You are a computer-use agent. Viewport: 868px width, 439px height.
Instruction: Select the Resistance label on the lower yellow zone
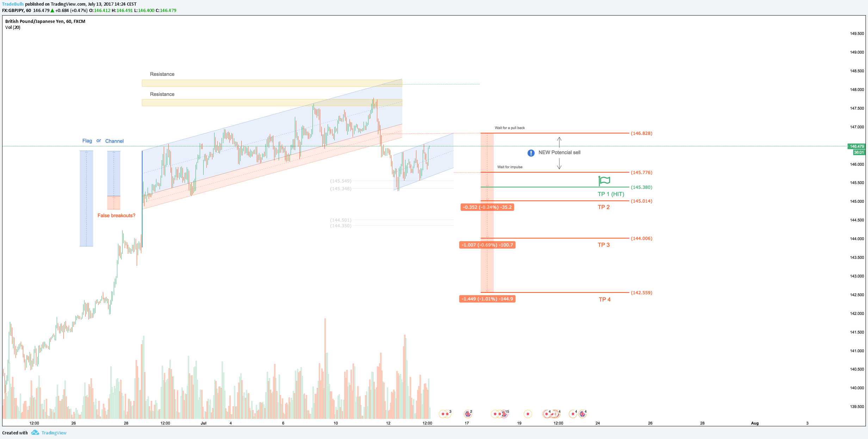[162, 94]
